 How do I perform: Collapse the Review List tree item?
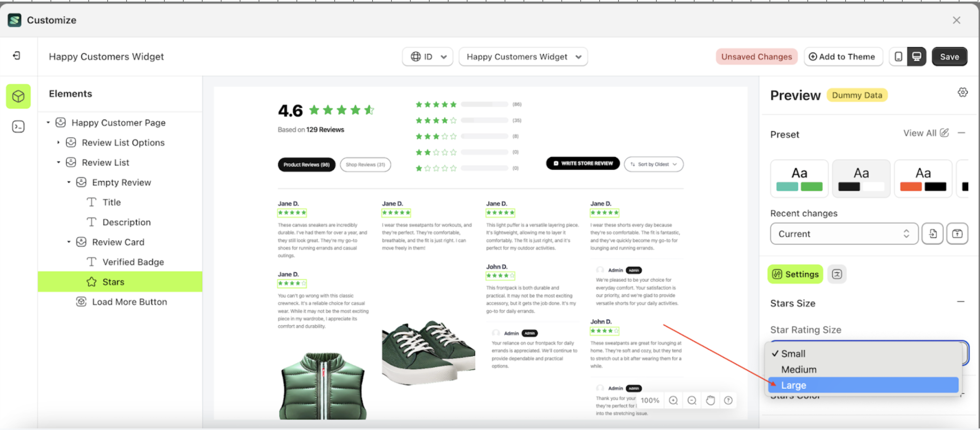[59, 162]
